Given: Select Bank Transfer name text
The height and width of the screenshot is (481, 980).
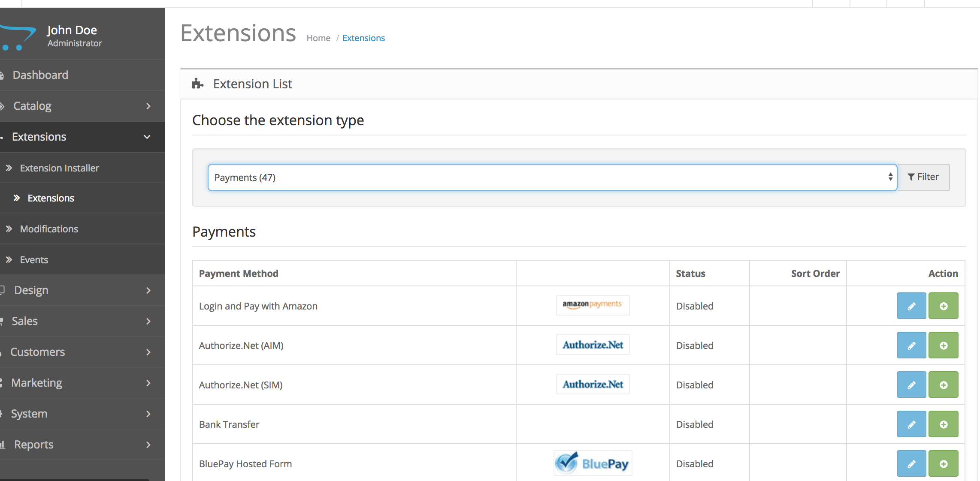Looking at the screenshot, I should tap(229, 424).
